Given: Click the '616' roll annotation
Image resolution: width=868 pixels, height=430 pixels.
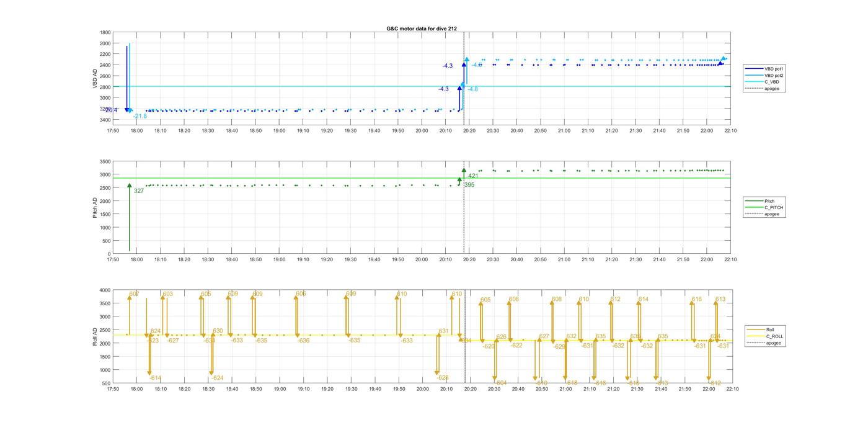Looking at the screenshot, I should (x=697, y=300).
